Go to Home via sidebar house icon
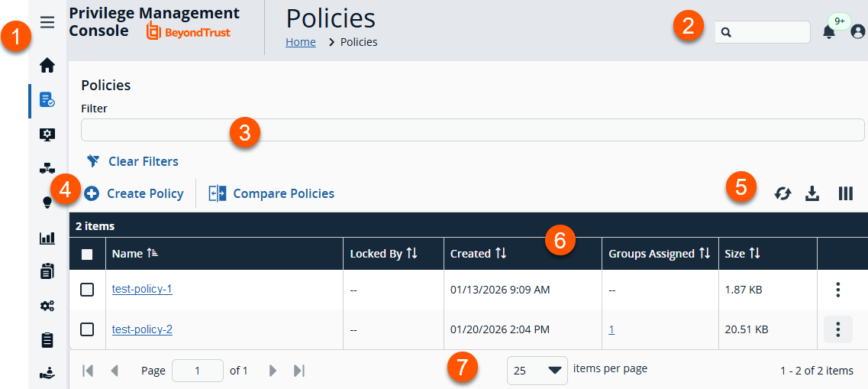Screen dimensions: 868x389 pos(47,66)
